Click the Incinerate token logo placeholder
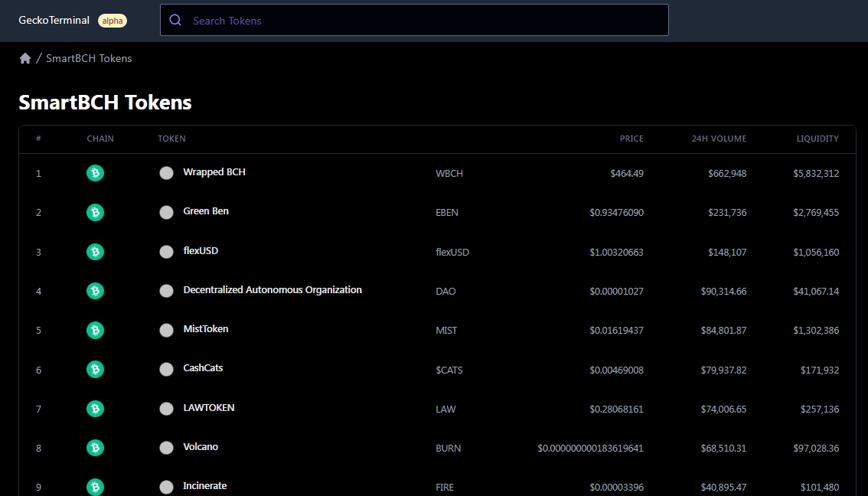Viewport: 868px width, 496px height. (x=167, y=487)
